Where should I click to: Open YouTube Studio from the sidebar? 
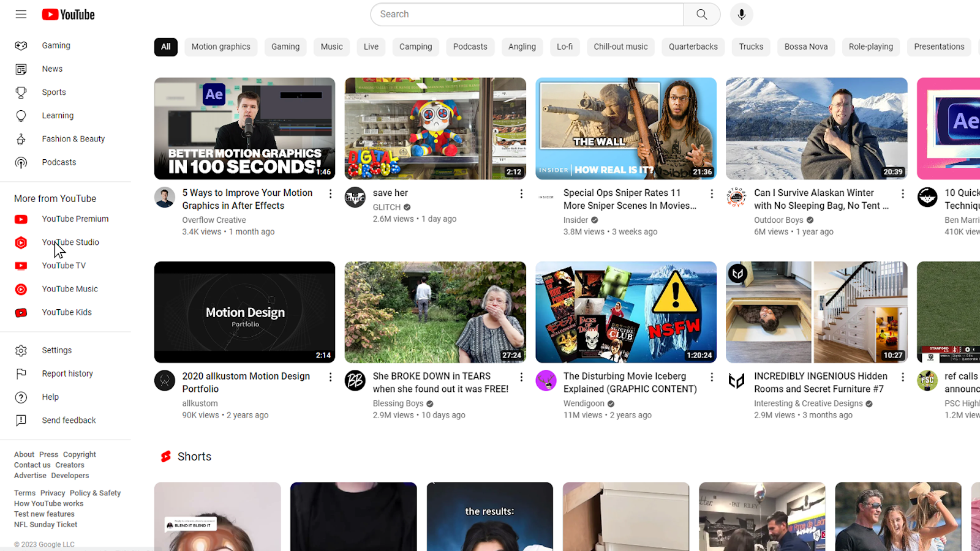point(70,242)
